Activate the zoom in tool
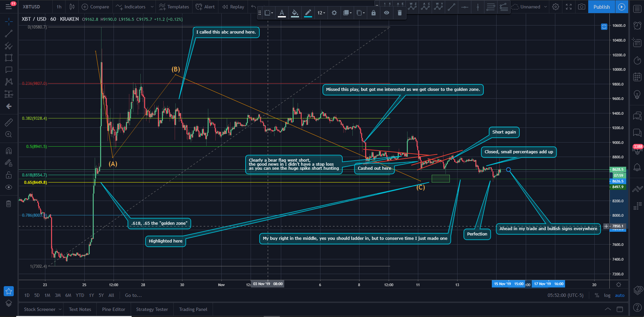Screen dimensions: 644x317 click(9, 135)
